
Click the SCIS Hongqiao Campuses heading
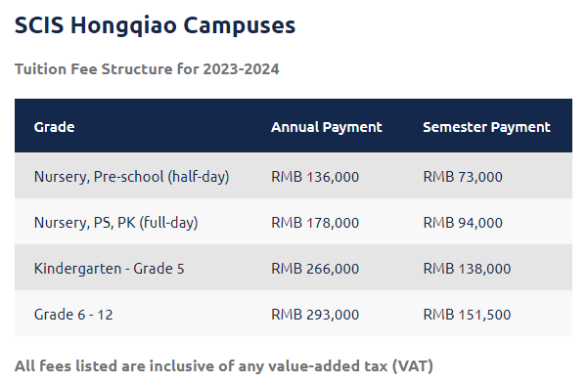pyautogui.click(x=155, y=25)
